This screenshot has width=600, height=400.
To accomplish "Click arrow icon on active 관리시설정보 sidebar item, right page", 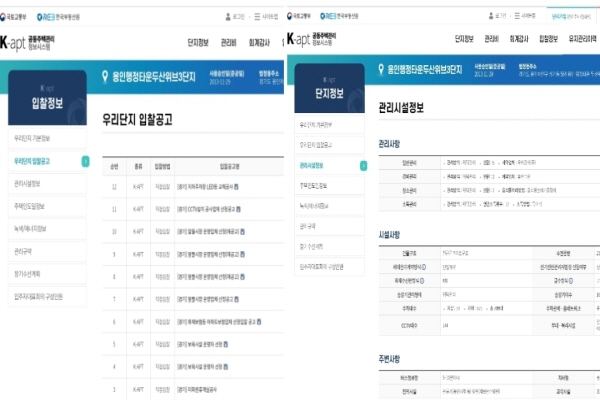I will click(363, 165).
